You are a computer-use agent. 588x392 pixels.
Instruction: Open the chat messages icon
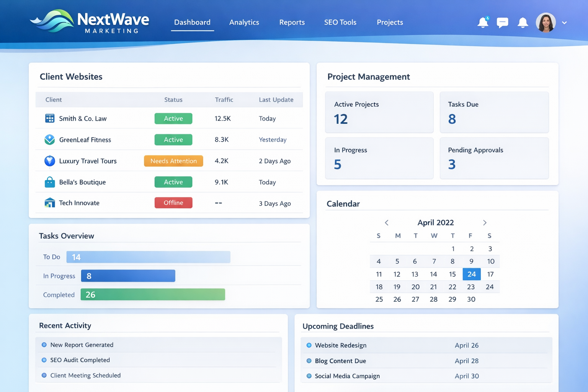502,23
